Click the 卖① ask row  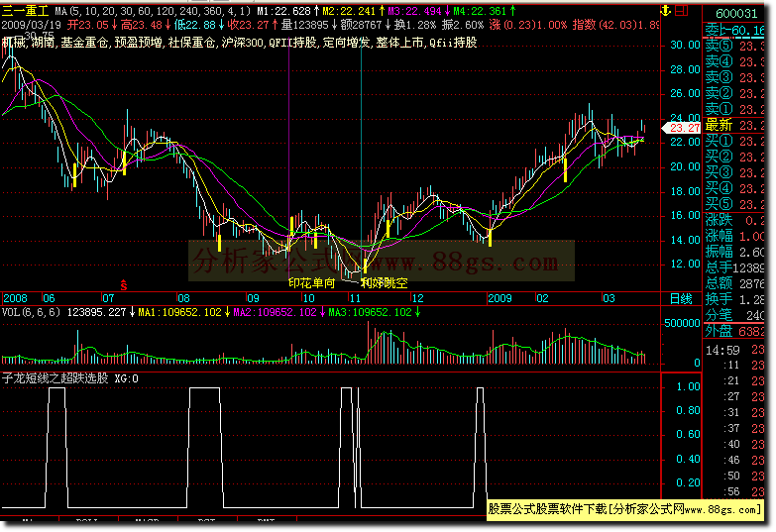click(734, 109)
